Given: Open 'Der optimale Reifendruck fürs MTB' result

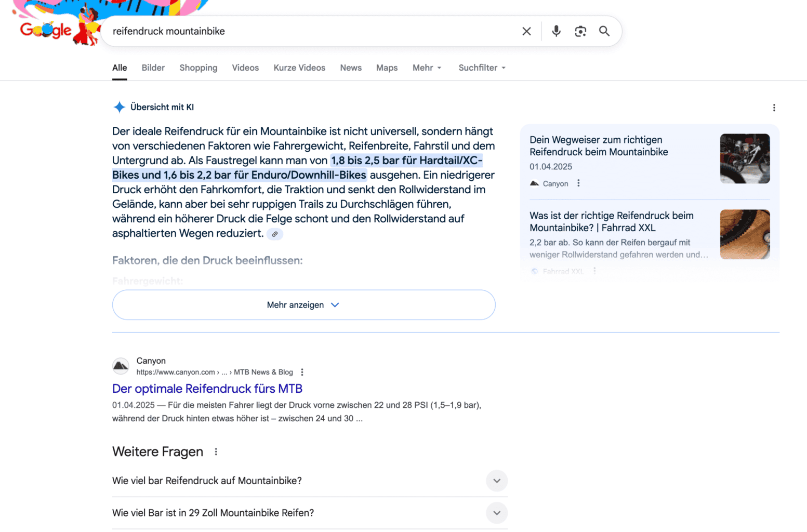Looking at the screenshot, I should (x=207, y=389).
